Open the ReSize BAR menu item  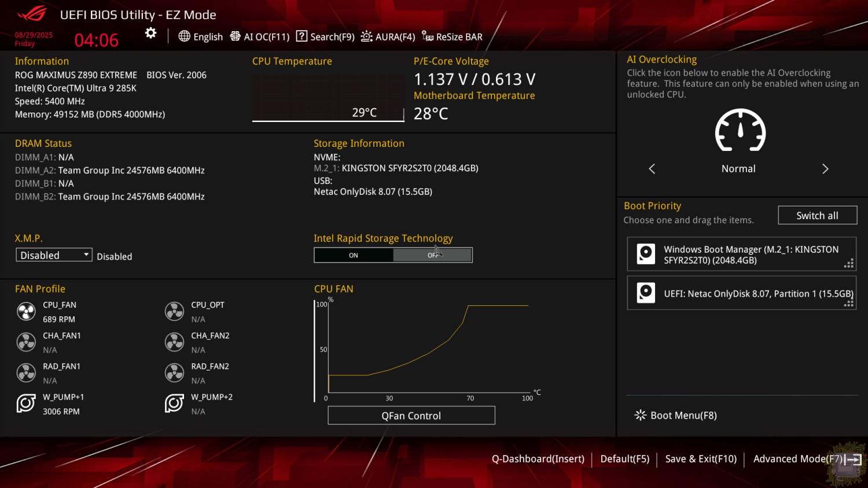pyautogui.click(x=452, y=36)
